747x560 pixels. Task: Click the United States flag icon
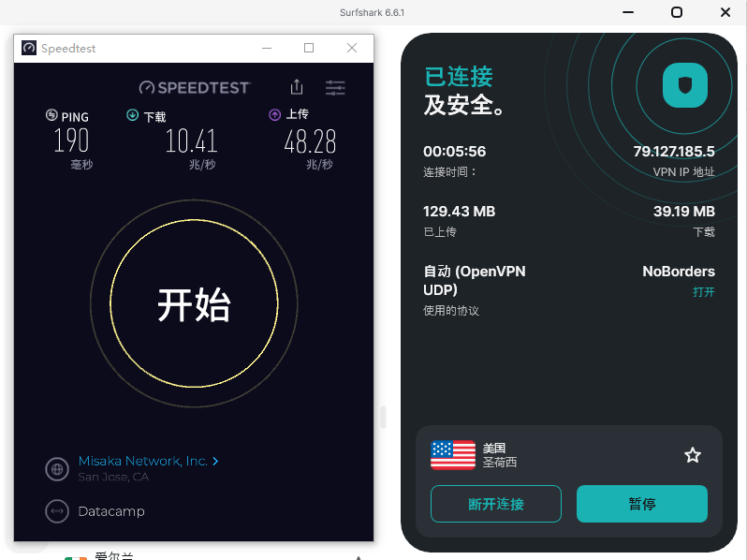(x=452, y=455)
